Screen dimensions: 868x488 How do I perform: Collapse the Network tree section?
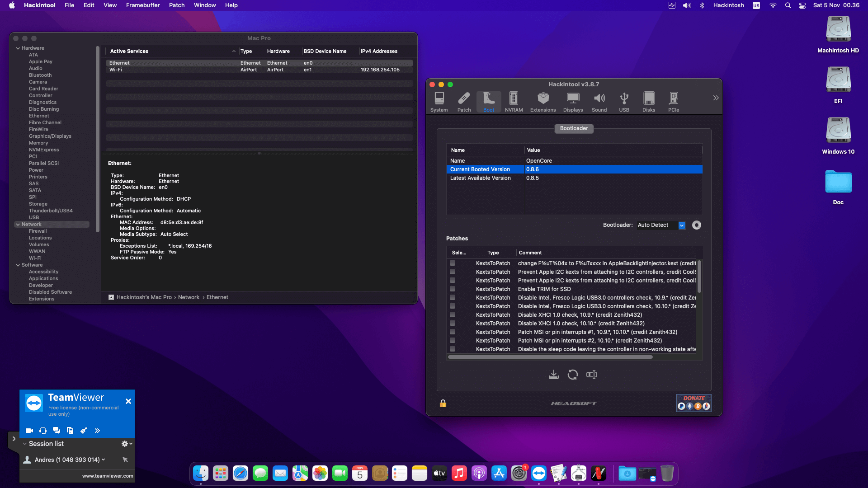18,225
